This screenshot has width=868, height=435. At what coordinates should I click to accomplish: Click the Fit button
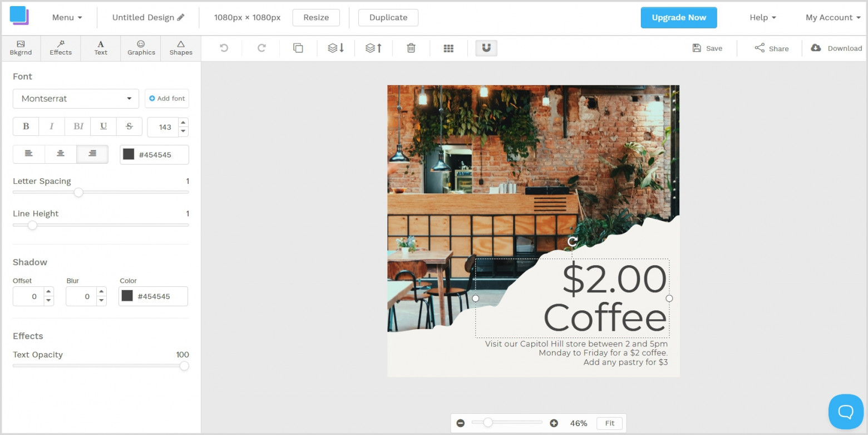pyautogui.click(x=610, y=423)
